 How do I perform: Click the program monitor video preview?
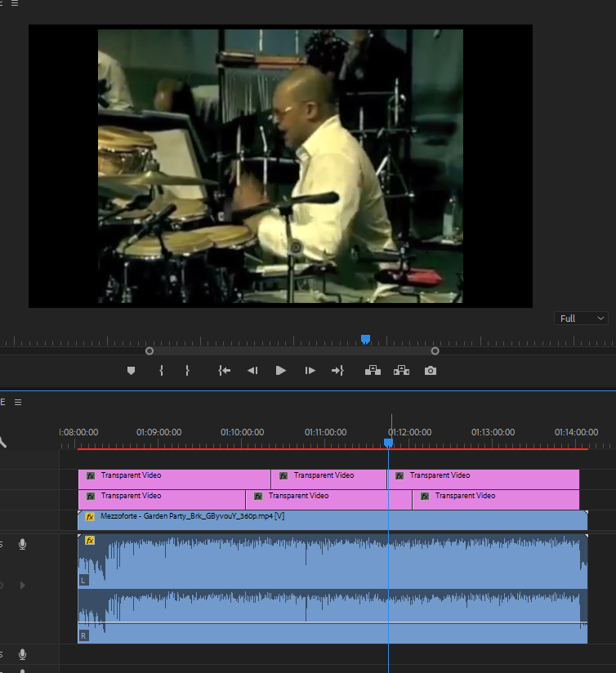280,166
